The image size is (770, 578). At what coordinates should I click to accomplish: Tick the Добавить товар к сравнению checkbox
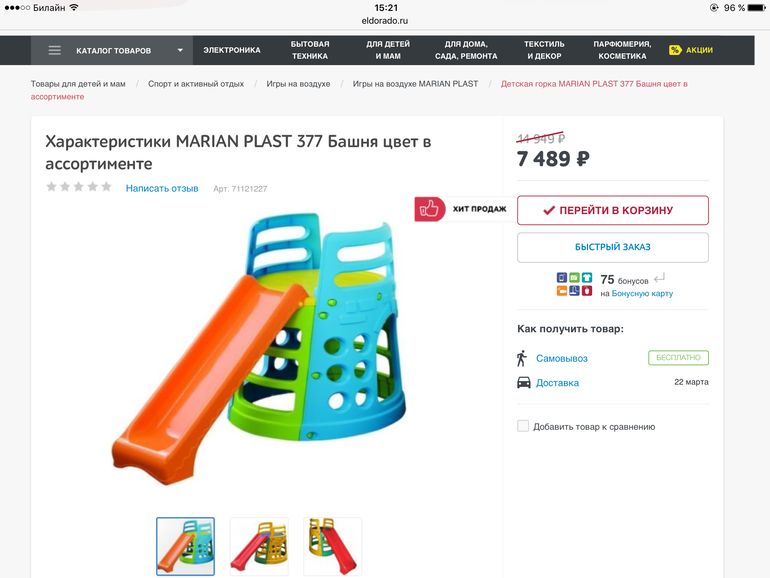coord(523,426)
